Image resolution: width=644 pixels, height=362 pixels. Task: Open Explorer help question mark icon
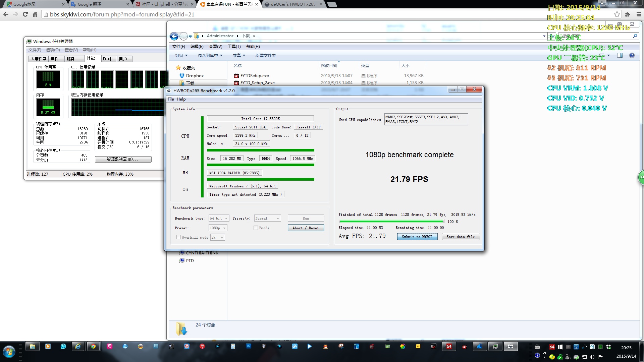coord(632,56)
